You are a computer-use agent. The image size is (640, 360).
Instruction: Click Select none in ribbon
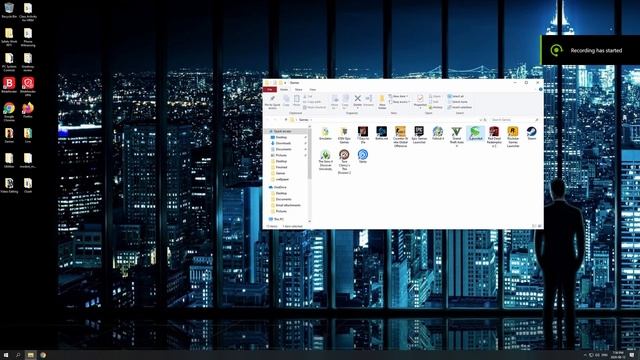[458, 102]
